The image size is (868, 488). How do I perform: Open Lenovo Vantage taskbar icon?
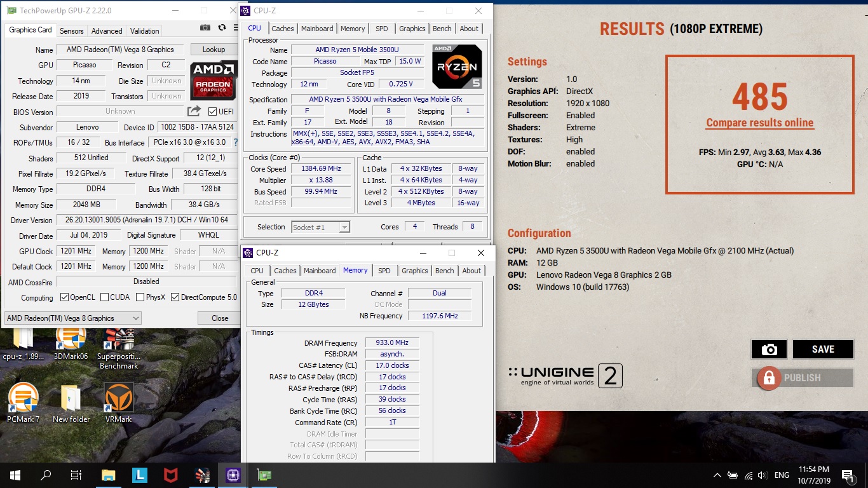140,475
